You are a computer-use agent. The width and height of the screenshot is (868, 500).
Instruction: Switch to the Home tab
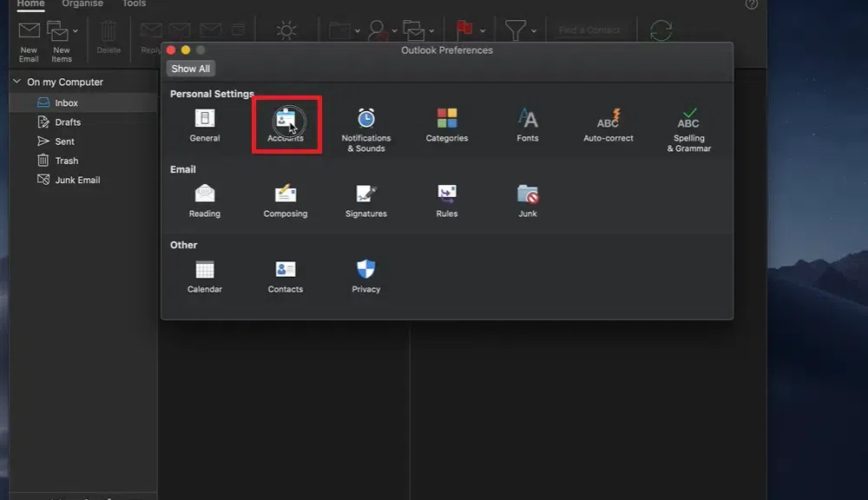coord(30,3)
